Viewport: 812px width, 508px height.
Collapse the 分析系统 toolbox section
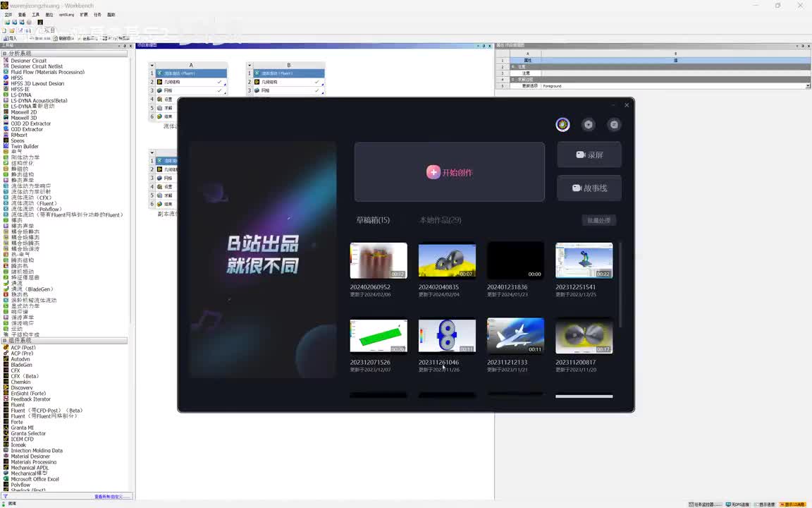coord(4,54)
